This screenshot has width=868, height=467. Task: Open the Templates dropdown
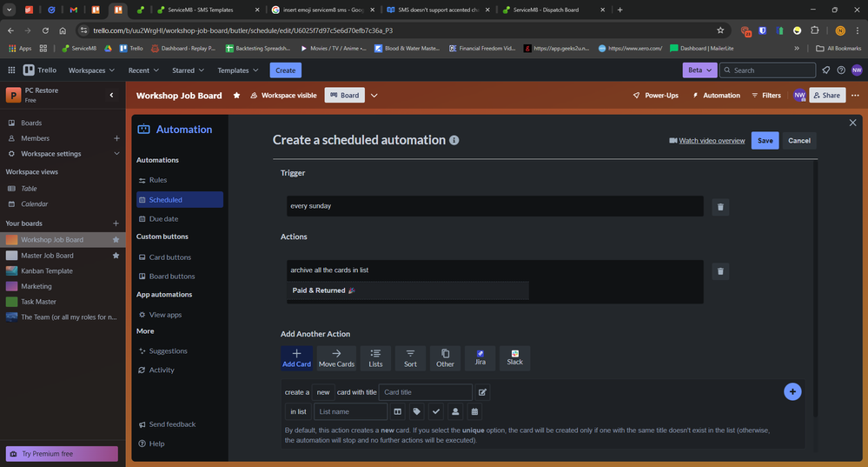point(238,70)
